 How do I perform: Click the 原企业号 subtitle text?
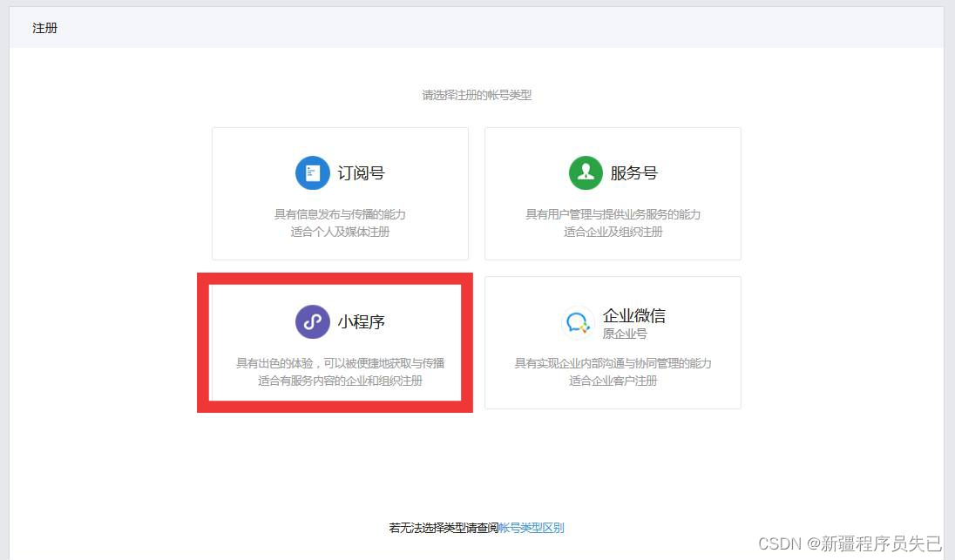tap(625, 334)
